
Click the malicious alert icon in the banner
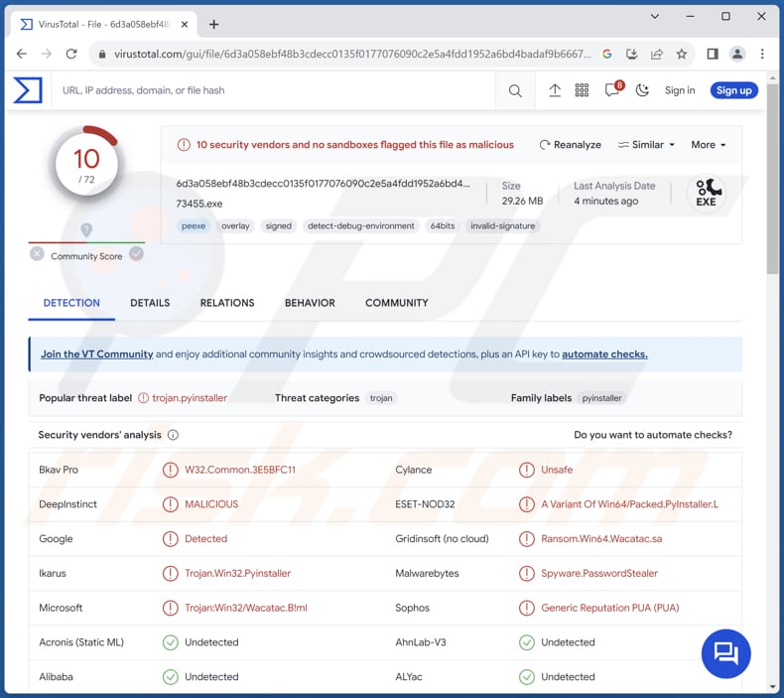pyautogui.click(x=184, y=145)
